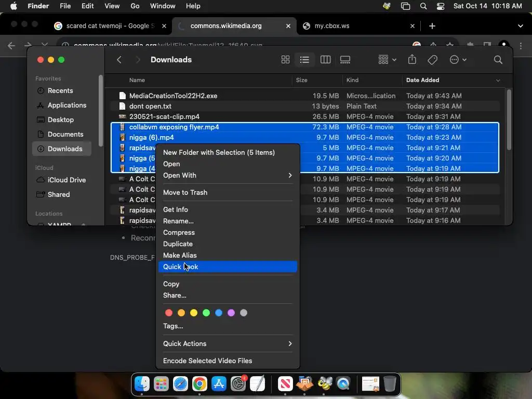
Task: Open System Settings from the Dock
Action: point(238,384)
